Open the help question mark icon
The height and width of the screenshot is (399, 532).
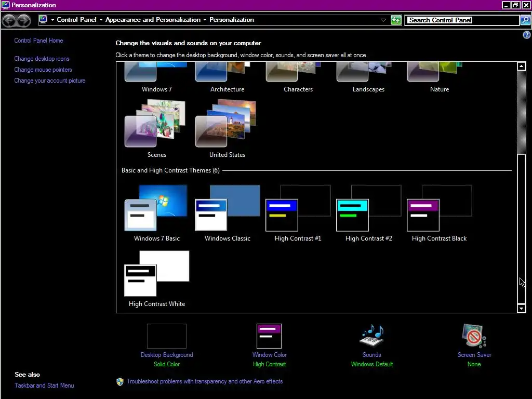[527, 35]
